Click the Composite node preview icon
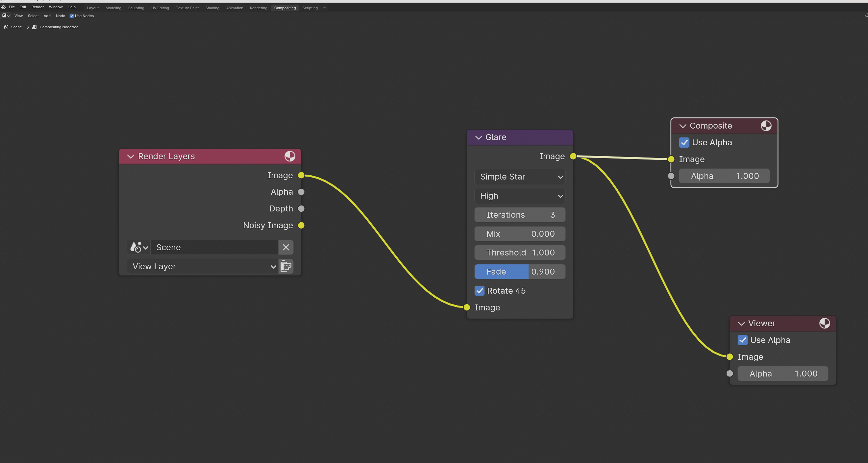The image size is (868, 463). click(x=766, y=126)
